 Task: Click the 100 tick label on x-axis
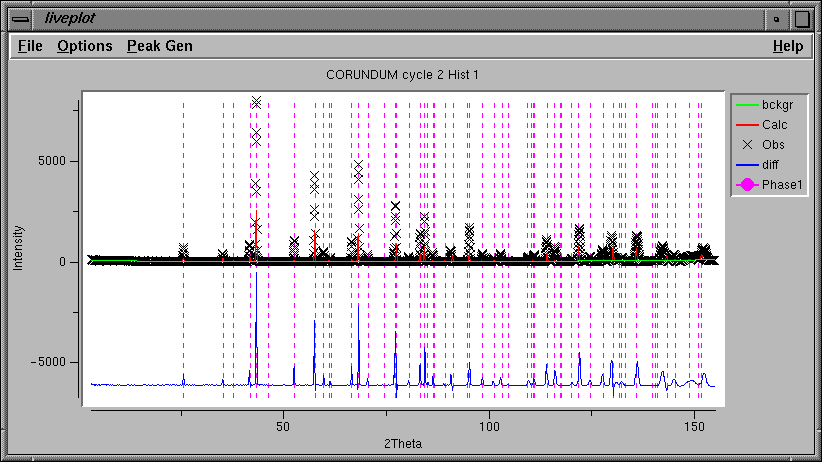pos(489,426)
